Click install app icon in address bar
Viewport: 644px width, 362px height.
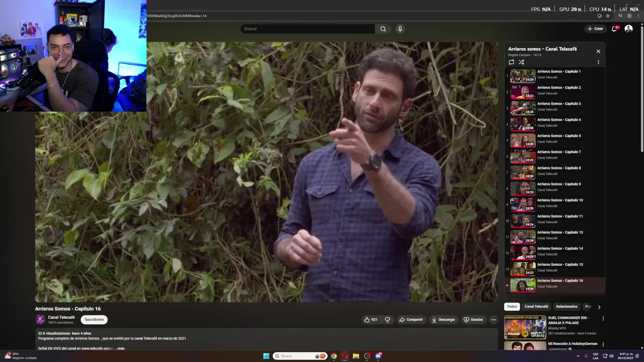(x=599, y=16)
